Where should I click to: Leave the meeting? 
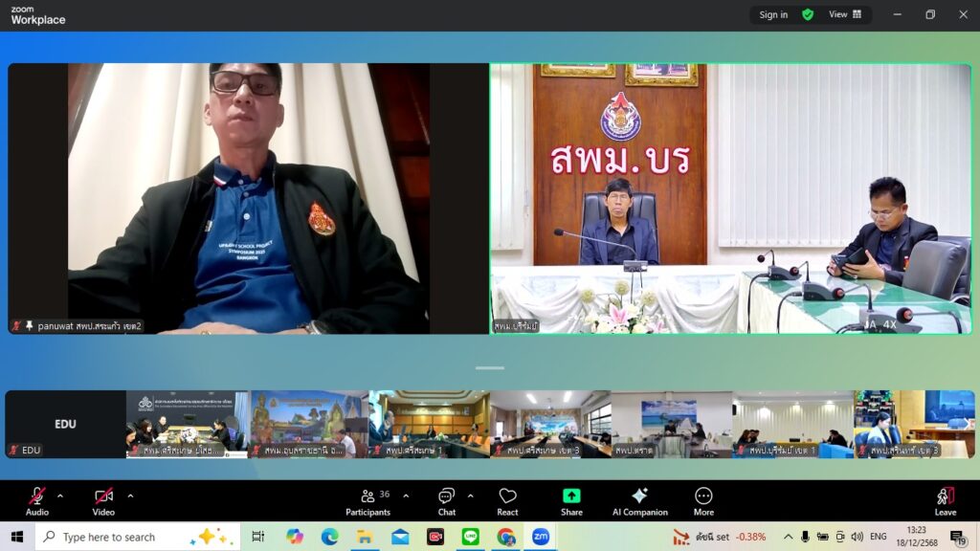tap(945, 501)
